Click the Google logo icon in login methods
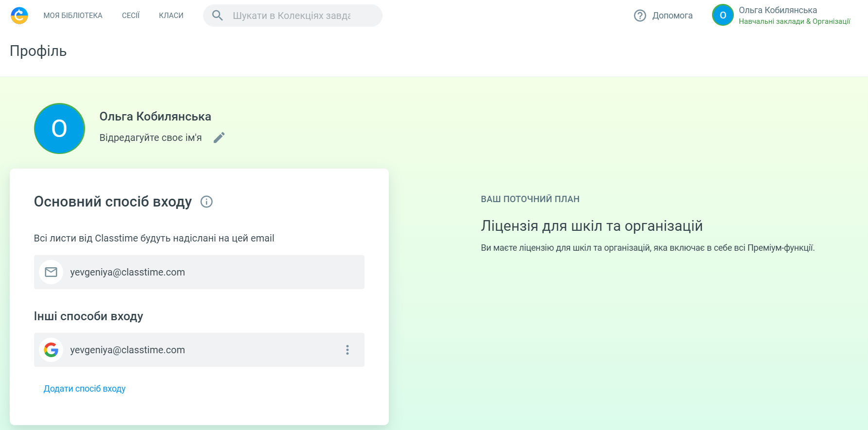 tap(51, 350)
